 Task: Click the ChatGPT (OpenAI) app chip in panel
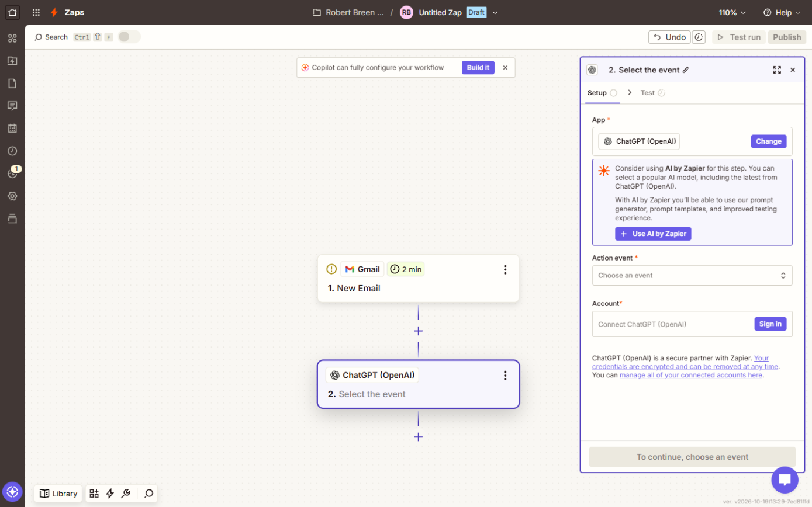639,141
